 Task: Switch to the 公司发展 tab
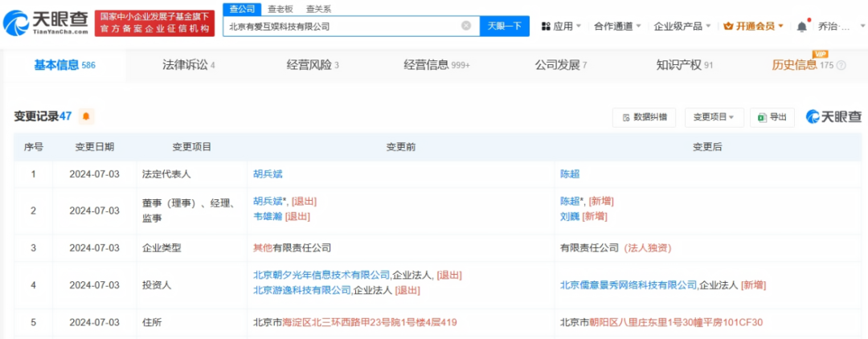click(561, 65)
